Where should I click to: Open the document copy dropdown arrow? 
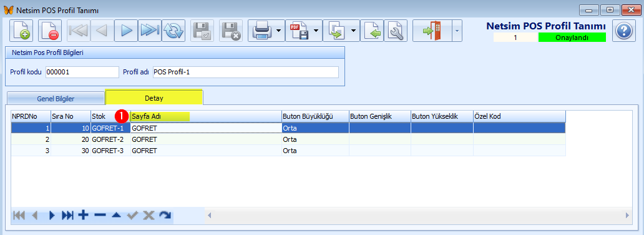tap(354, 31)
